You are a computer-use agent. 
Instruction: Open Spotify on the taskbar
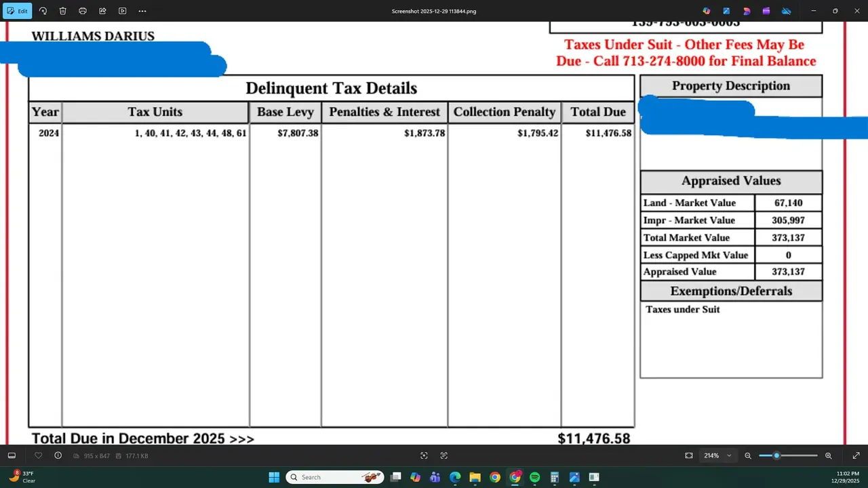[534, 477]
